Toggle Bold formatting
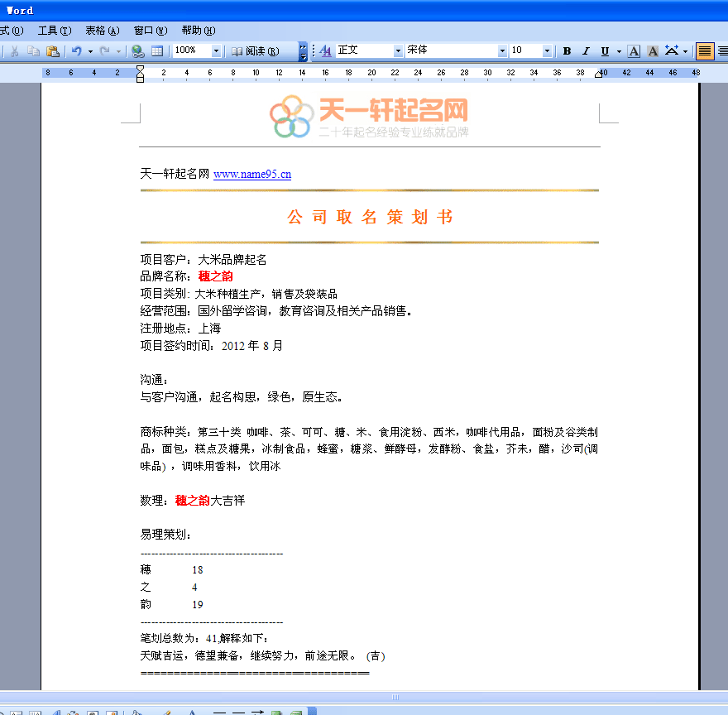The width and height of the screenshot is (728, 715). coord(567,51)
